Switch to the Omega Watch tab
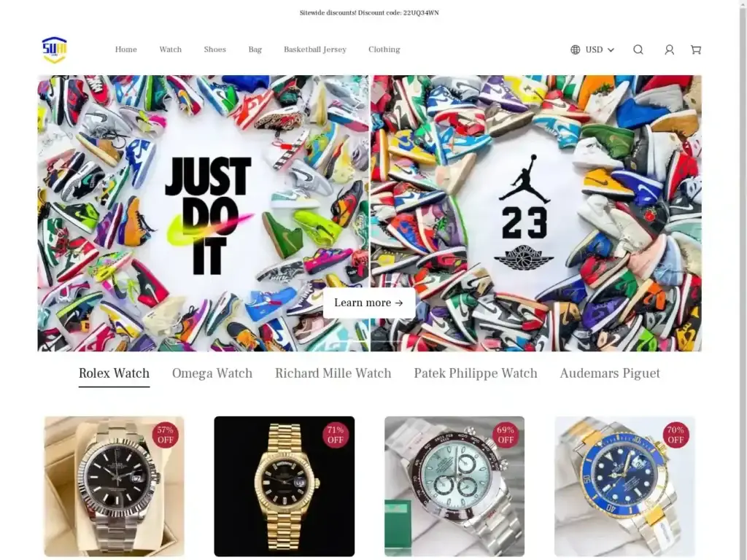The height and width of the screenshot is (560, 747). 212,373
